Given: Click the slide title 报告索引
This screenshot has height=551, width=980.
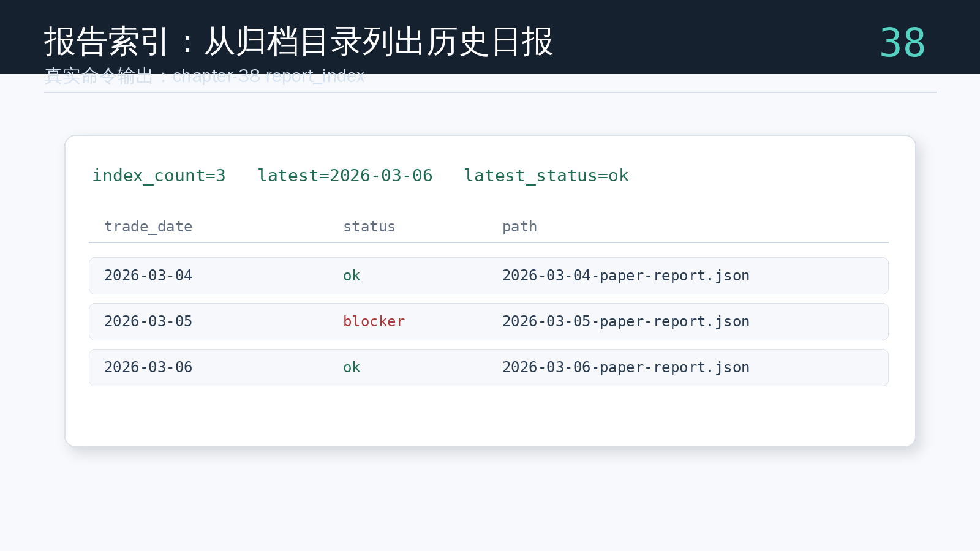Looking at the screenshot, I should (x=298, y=42).
